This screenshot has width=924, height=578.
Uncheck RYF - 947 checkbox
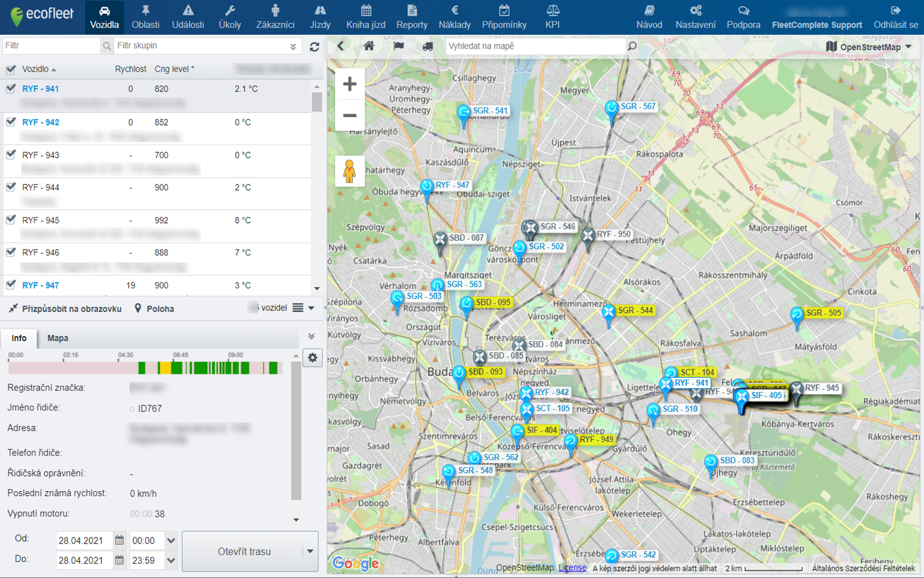(11, 285)
